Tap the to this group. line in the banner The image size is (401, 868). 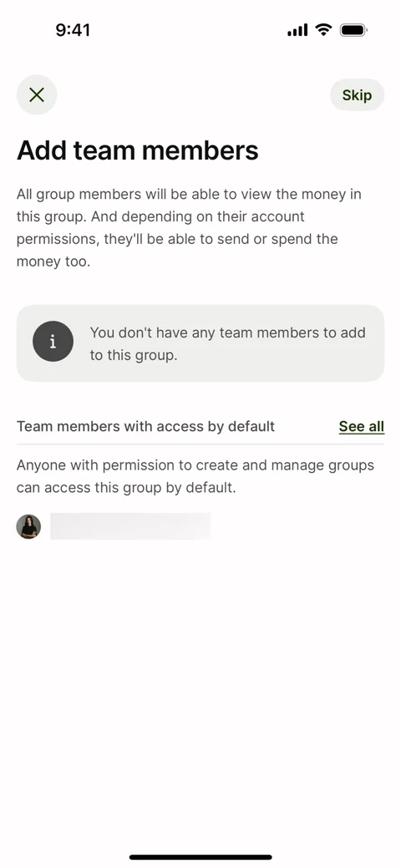point(134,355)
